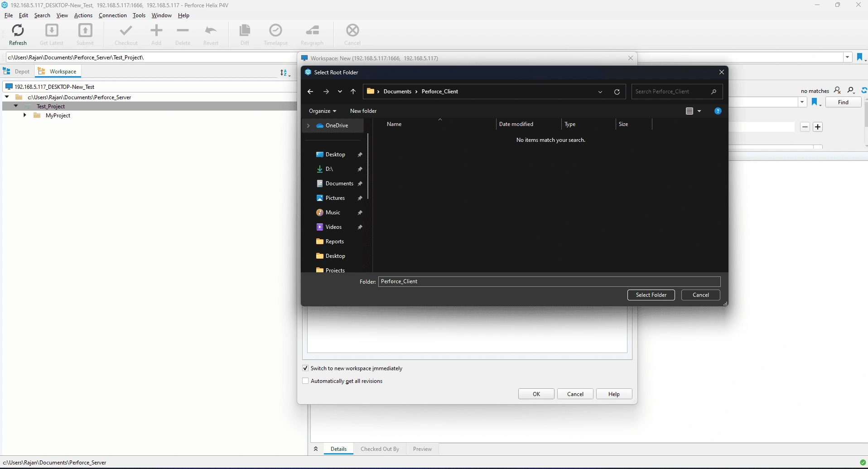Click the minus button in the filter row
Viewport: 868px width, 469px height.
click(x=805, y=127)
